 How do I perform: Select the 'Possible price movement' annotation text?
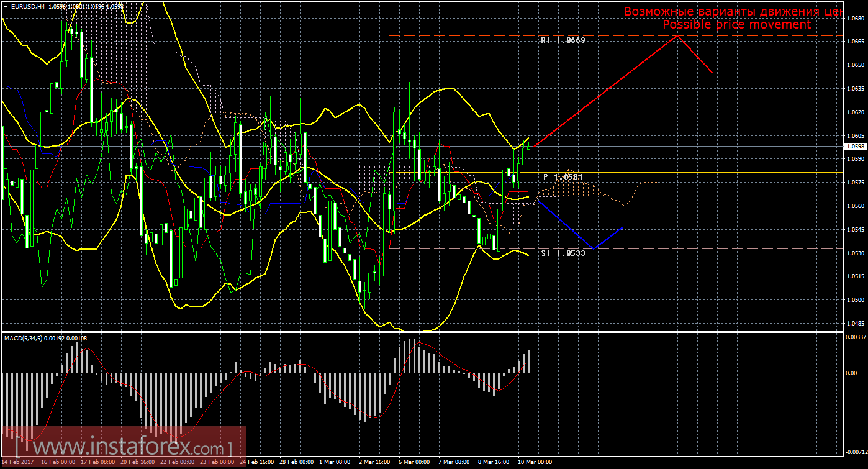coord(736,24)
